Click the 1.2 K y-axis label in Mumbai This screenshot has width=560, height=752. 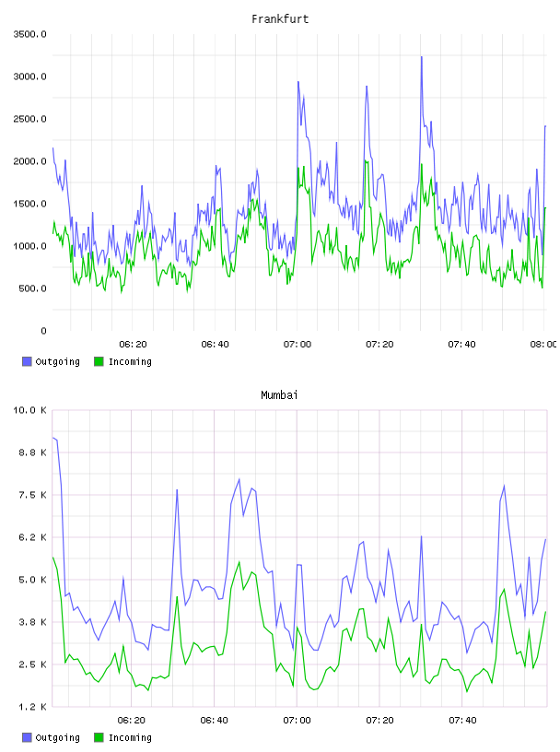point(32,707)
